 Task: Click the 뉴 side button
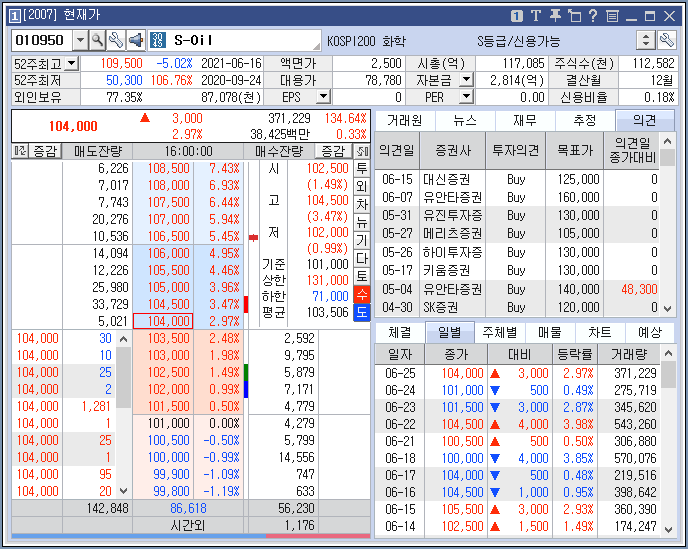[362, 222]
